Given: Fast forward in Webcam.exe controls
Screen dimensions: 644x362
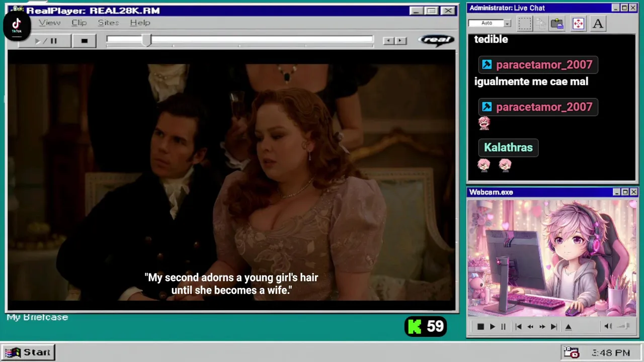Looking at the screenshot, I should click(542, 327).
